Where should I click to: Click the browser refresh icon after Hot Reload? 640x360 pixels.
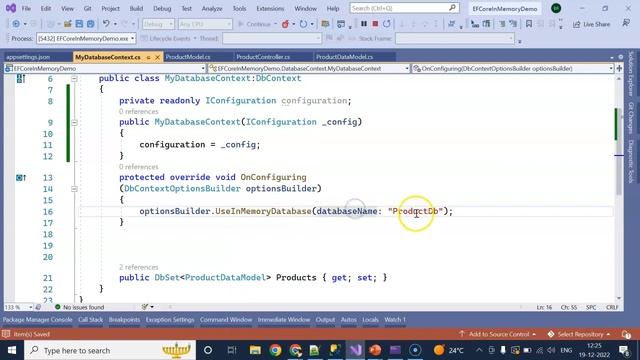pyautogui.click(x=303, y=24)
